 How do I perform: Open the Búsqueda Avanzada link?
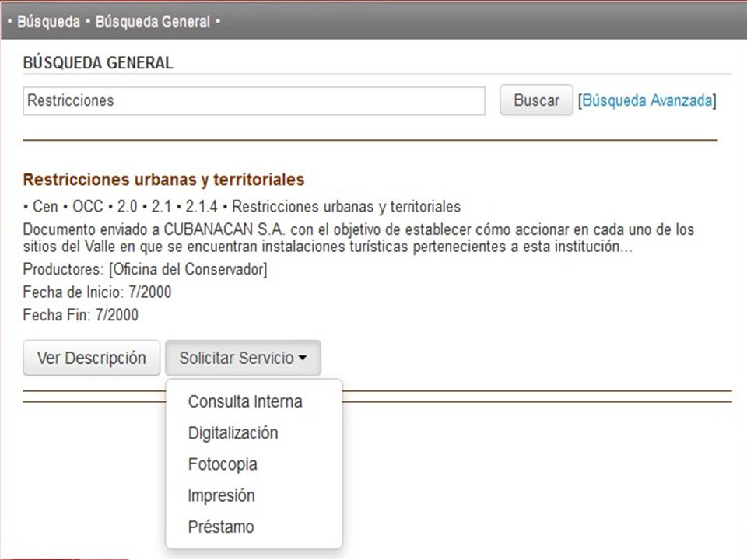pyautogui.click(x=647, y=100)
